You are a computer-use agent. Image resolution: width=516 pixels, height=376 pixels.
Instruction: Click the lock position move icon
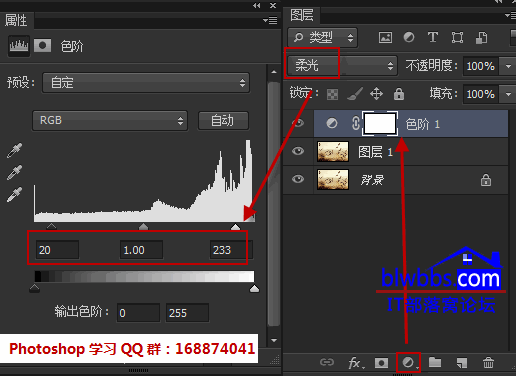click(376, 94)
